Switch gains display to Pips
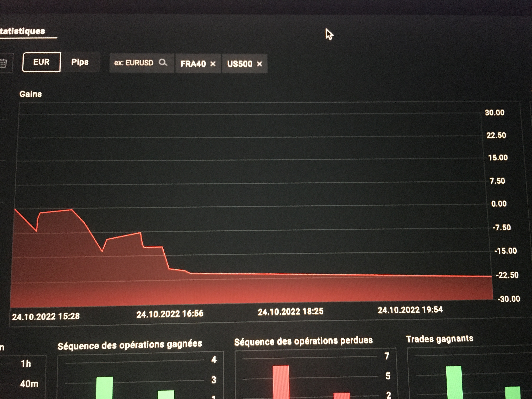This screenshot has width=532, height=399. pyautogui.click(x=80, y=62)
